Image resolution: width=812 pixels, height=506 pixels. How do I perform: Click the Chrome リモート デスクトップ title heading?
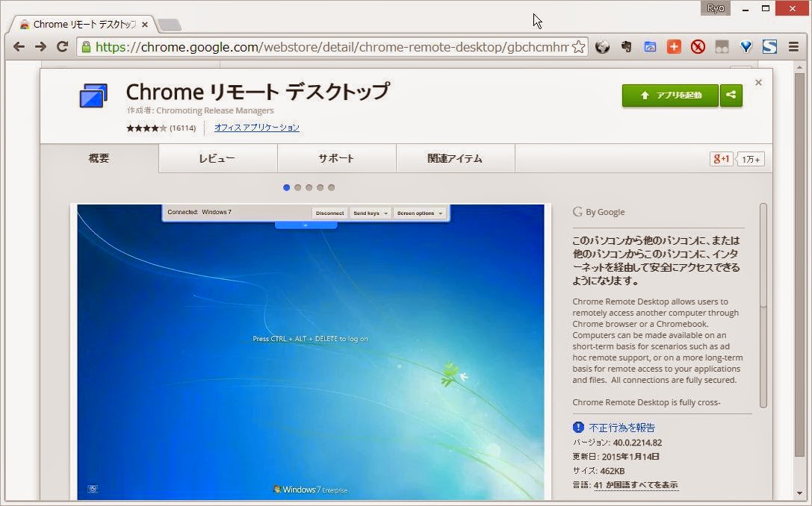tap(258, 92)
